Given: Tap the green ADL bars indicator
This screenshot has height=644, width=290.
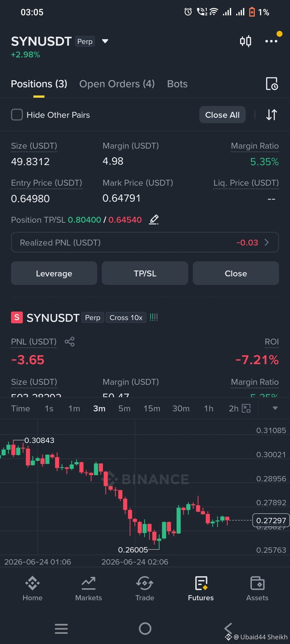Looking at the screenshot, I should [154, 317].
